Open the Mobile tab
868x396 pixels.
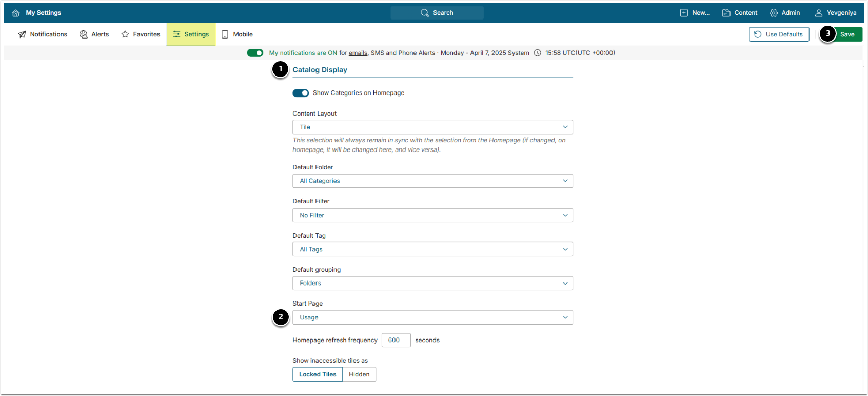click(237, 34)
